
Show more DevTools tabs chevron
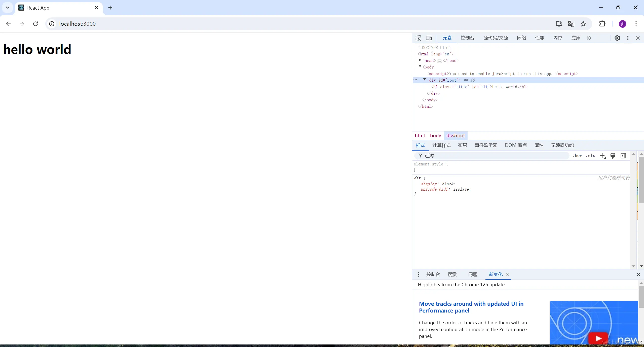[589, 38]
